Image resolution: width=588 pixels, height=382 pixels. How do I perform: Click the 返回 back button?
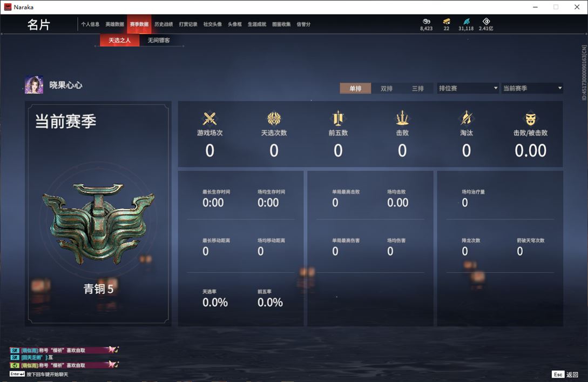(x=572, y=374)
